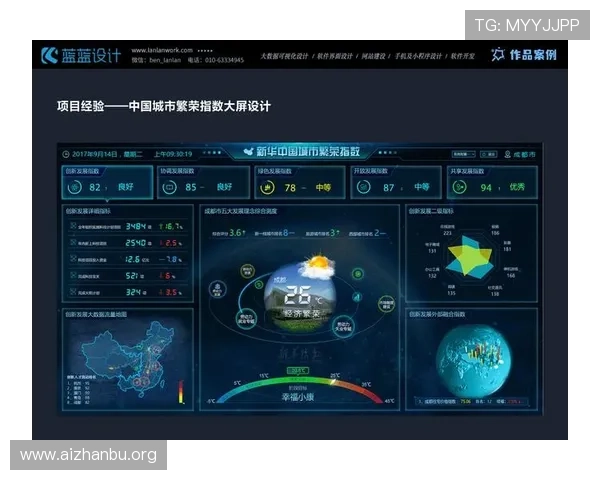The width and height of the screenshot is (600, 480).
Task: Click the teal bubble at lower-left of orbit
Action: coord(246,318)
